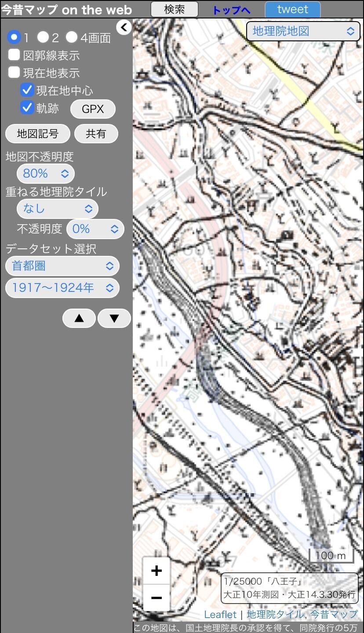Open the 共有 sharing options

(x=96, y=134)
